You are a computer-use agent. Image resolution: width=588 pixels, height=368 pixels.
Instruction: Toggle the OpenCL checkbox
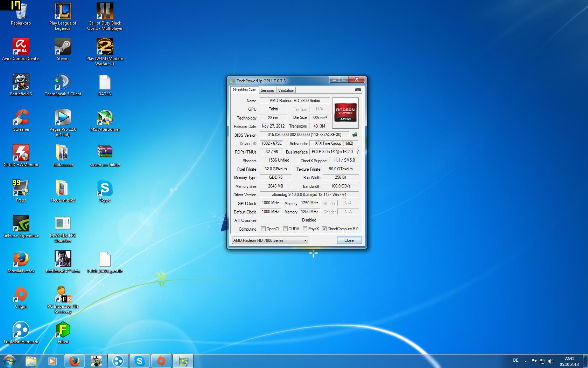pos(264,229)
